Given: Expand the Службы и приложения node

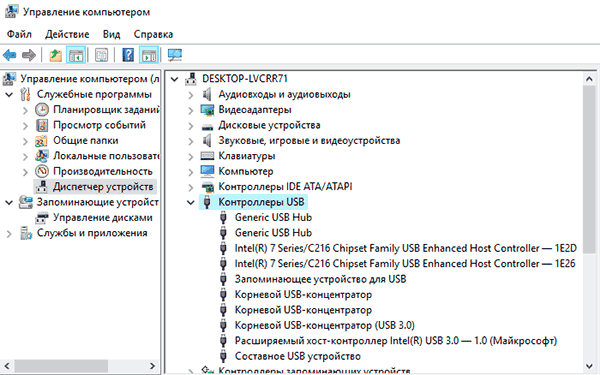Looking at the screenshot, I should pos(9,233).
